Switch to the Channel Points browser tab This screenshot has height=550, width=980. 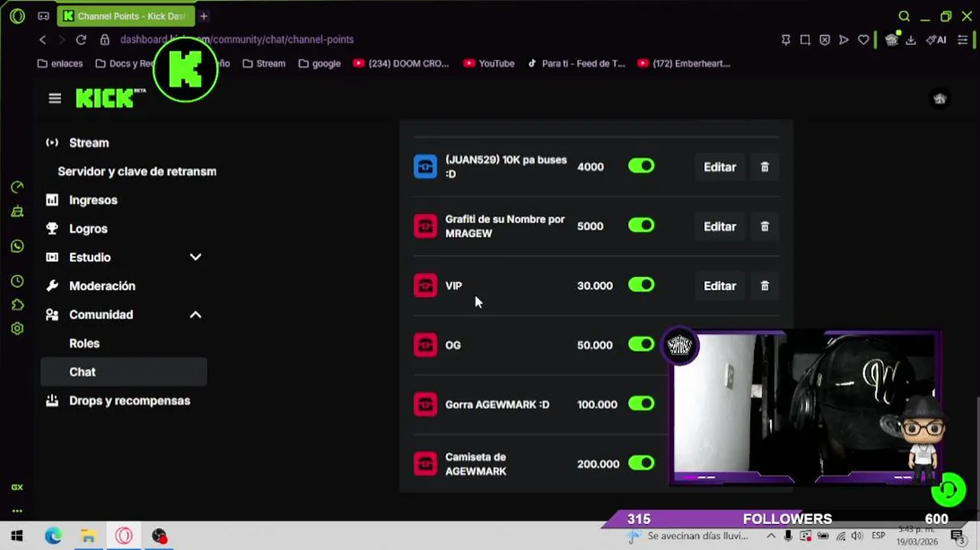click(x=125, y=16)
